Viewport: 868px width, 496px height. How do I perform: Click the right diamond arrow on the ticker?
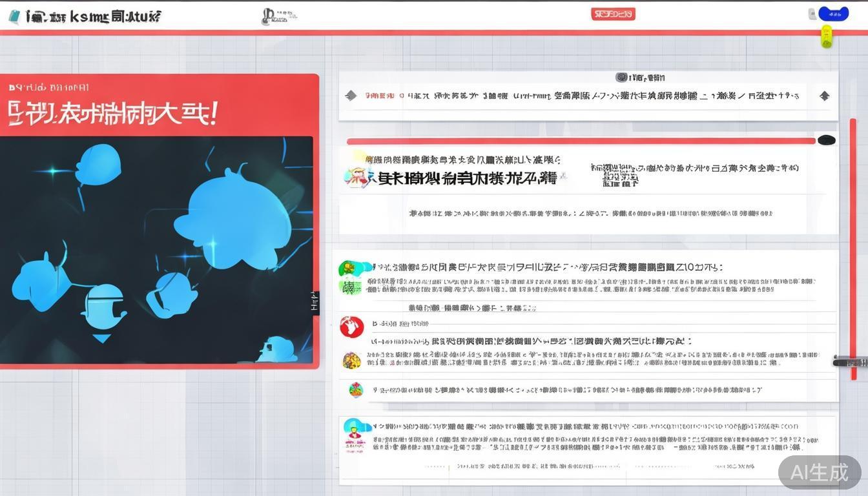[824, 96]
